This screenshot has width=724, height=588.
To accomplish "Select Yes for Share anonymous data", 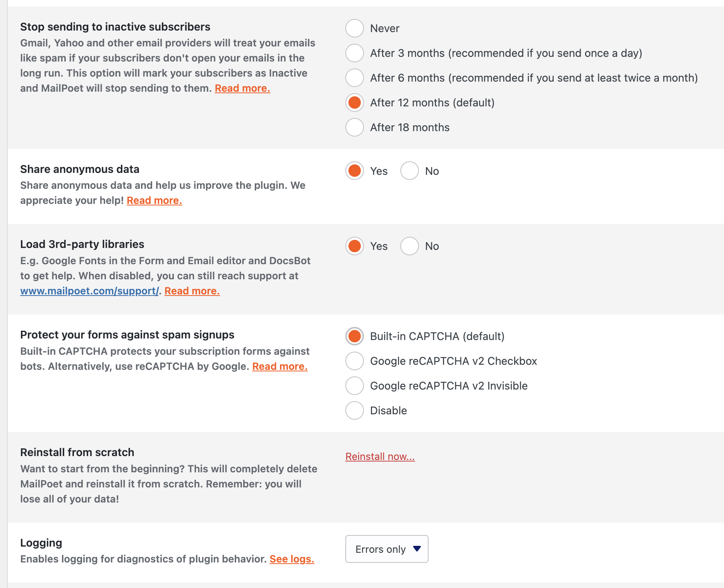I will 354,171.
